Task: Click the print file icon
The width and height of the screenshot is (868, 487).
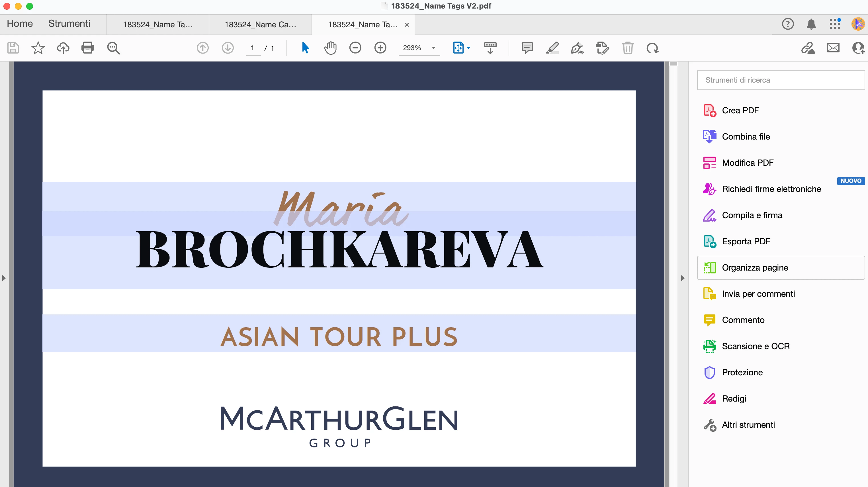Action: pyautogui.click(x=88, y=48)
